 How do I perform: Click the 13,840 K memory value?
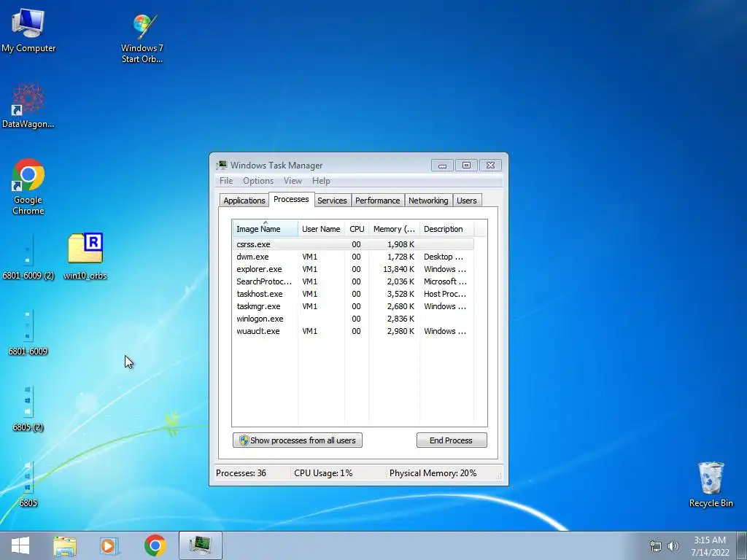398,269
